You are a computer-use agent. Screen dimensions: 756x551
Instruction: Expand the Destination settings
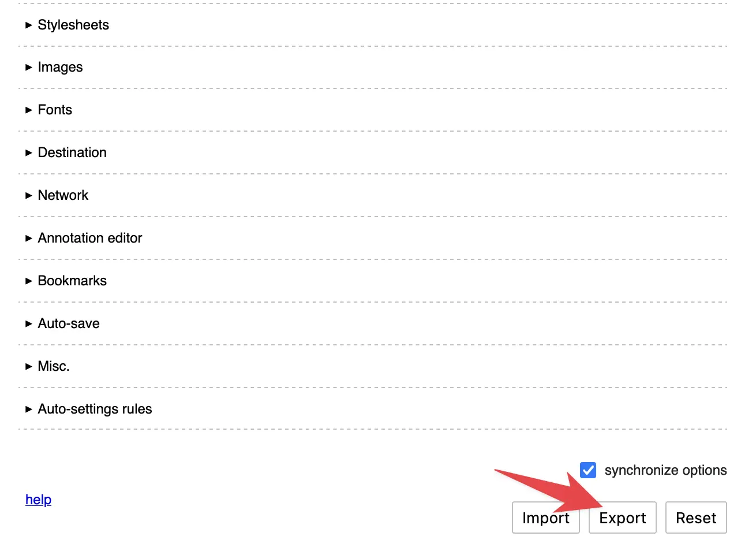[x=72, y=153]
